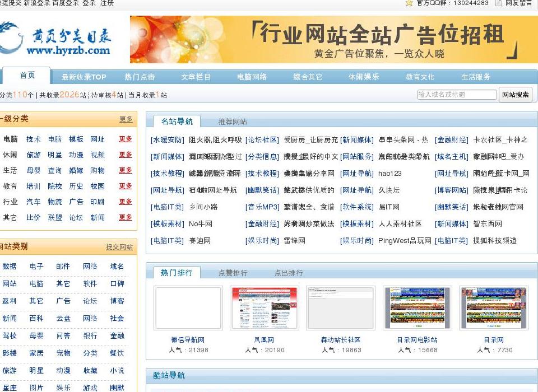Open the 域名 category under 网站类别

coord(117,267)
